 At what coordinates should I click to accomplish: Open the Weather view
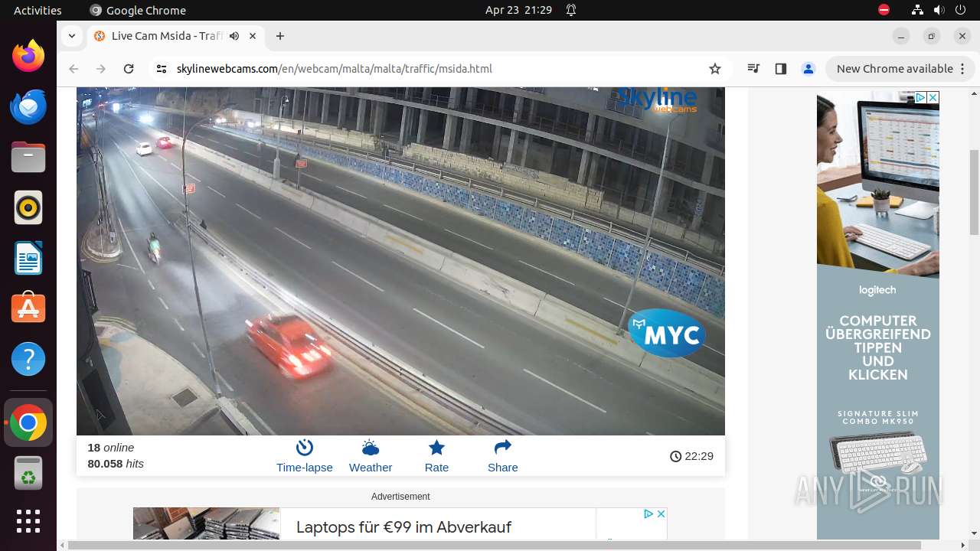[371, 456]
